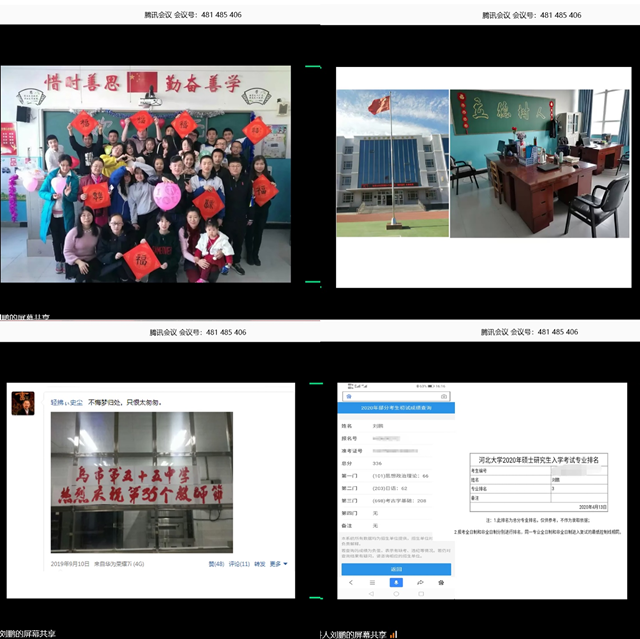This screenshot has width=640, height=639.
Task: Open the hamburger menu in phone browser toolbar
Action: [x=372, y=582]
